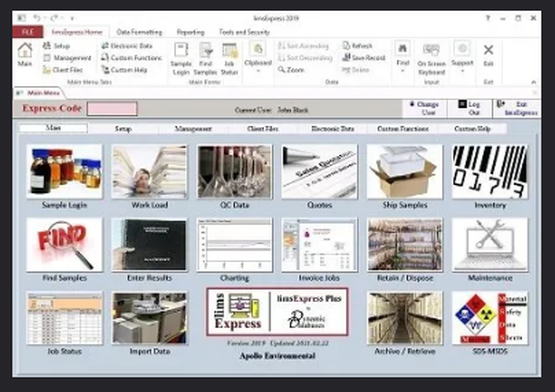Click the Exit limsExpress button
The width and height of the screenshot is (555, 392).
point(517,108)
